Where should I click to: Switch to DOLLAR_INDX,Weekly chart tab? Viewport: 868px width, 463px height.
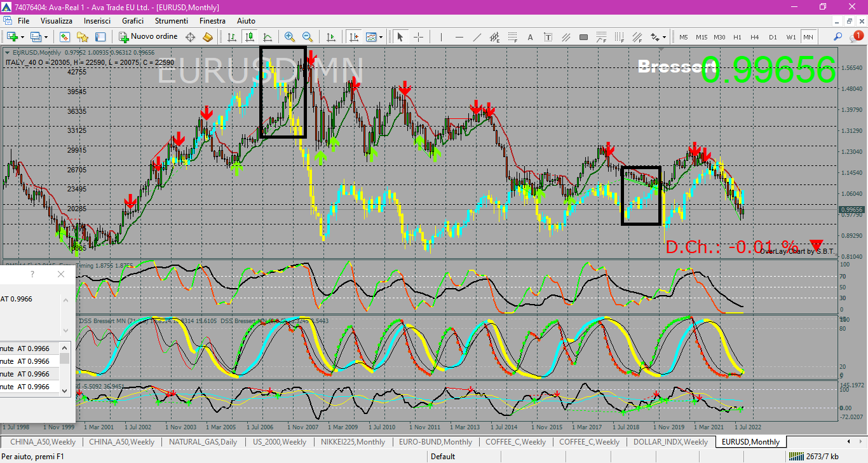pyautogui.click(x=670, y=442)
